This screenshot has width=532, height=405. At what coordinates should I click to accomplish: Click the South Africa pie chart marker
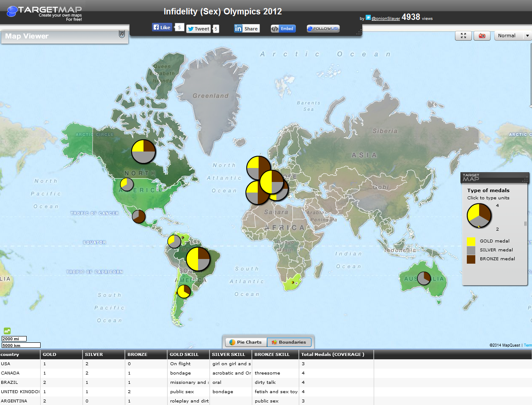[x=292, y=282]
